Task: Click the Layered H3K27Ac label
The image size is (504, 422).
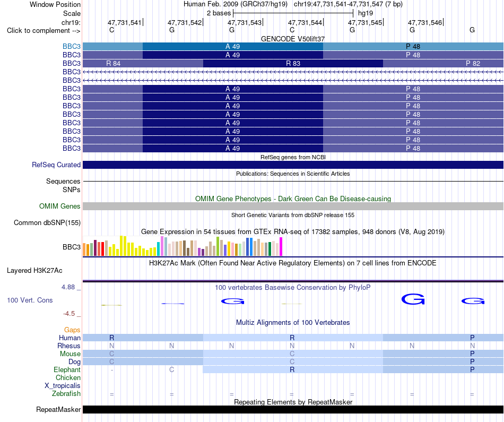Action: click(34, 271)
